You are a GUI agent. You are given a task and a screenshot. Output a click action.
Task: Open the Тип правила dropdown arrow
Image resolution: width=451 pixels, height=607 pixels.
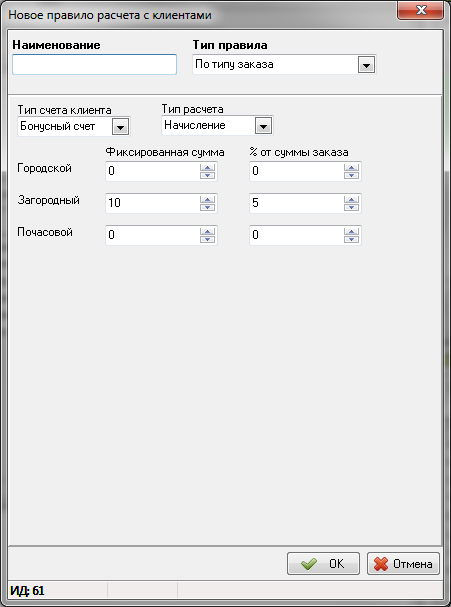coord(366,65)
